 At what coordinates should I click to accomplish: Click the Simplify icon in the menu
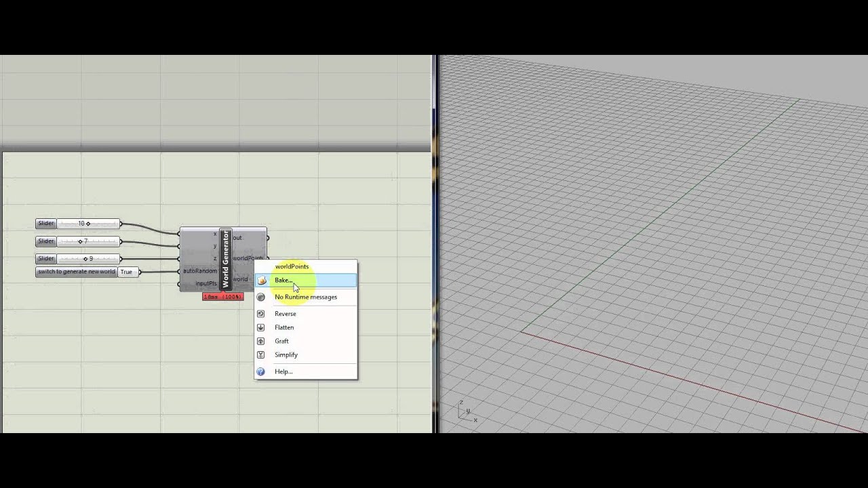261,354
